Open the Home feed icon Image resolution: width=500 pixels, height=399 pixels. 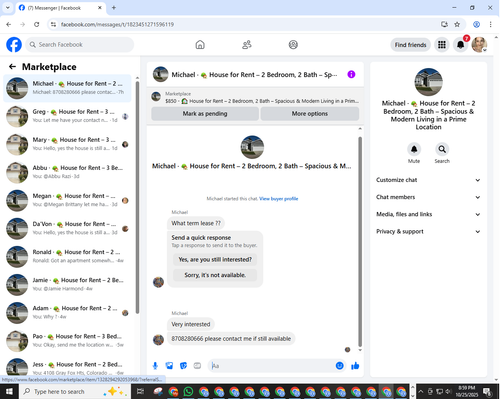(x=200, y=45)
